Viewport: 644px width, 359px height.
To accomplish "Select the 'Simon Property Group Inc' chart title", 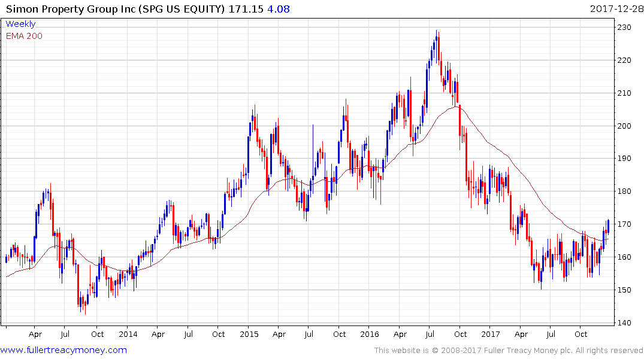I will coord(71,9).
